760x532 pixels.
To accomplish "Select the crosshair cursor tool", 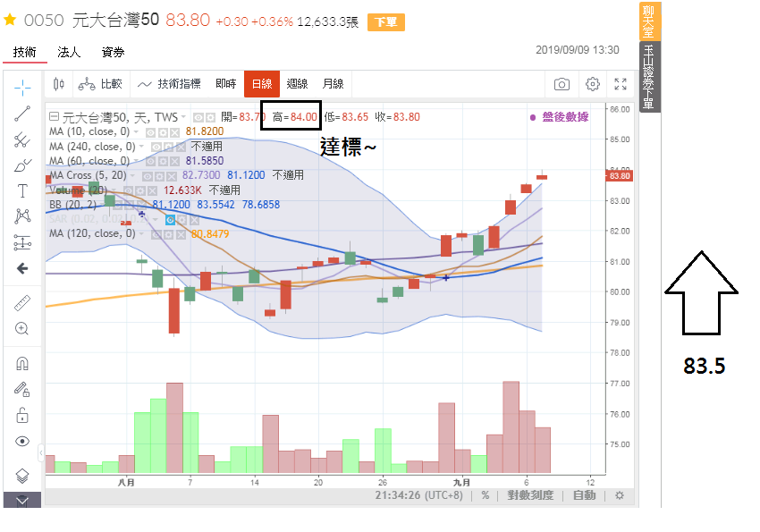I will [x=22, y=88].
